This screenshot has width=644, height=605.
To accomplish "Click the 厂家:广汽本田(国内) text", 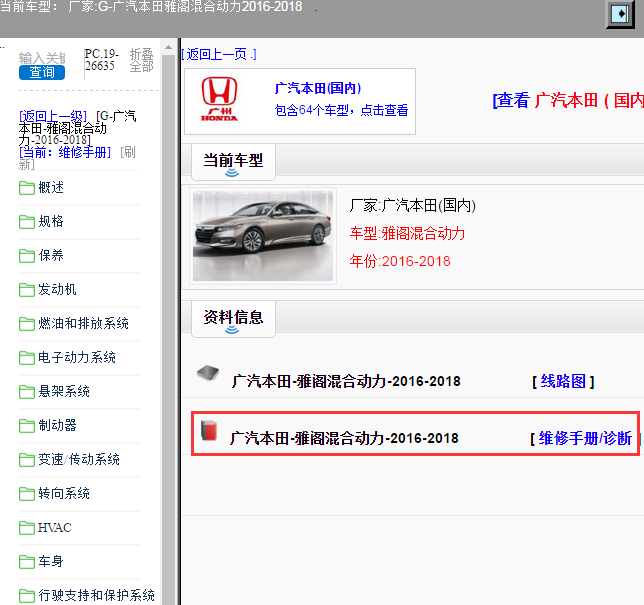I will (413, 205).
